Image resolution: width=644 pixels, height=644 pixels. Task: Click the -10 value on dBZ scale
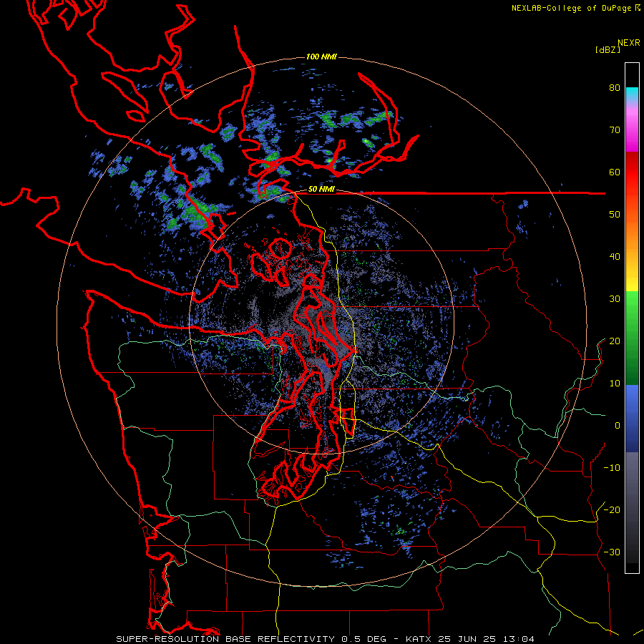coord(612,468)
